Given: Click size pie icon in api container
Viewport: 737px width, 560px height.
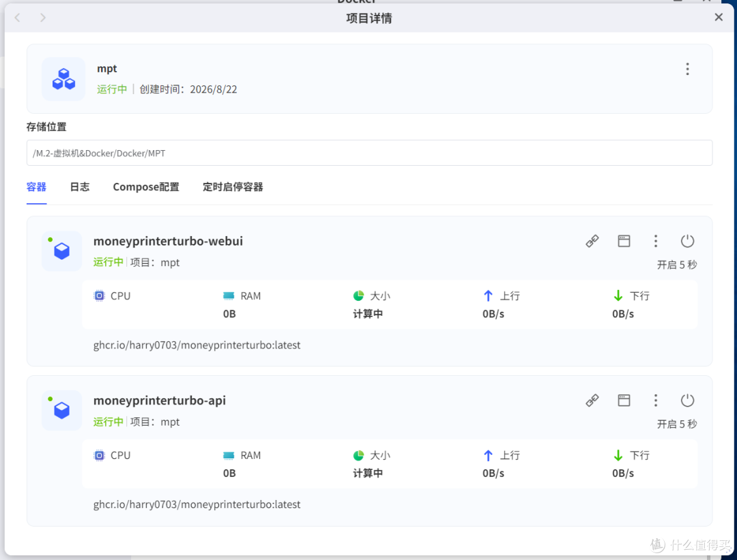Looking at the screenshot, I should 359,455.
